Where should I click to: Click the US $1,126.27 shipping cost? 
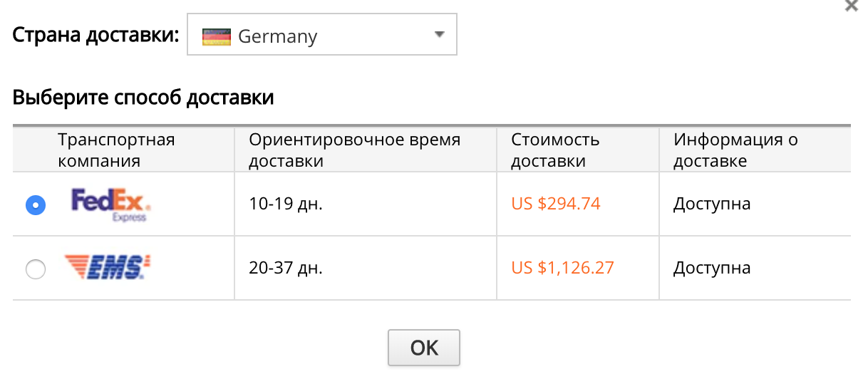point(562,268)
